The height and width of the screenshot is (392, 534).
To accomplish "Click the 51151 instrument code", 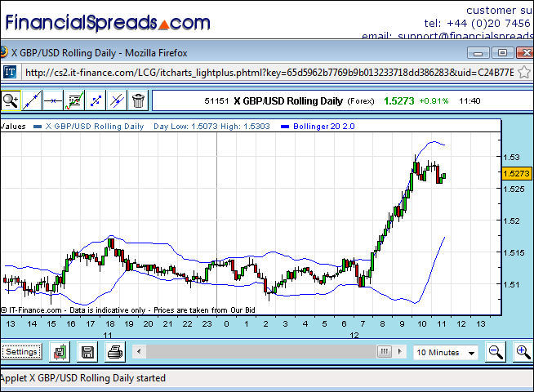I will tap(216, 100).
